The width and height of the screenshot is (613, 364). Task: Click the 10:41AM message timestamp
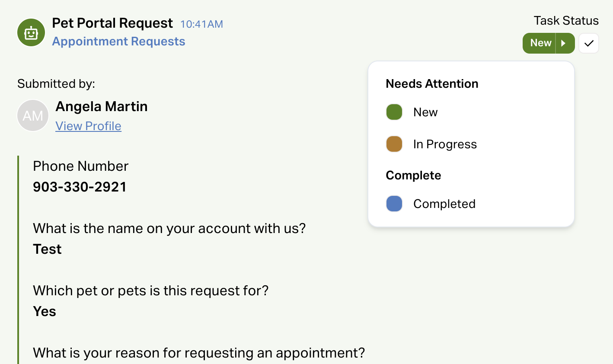[201, 24]
